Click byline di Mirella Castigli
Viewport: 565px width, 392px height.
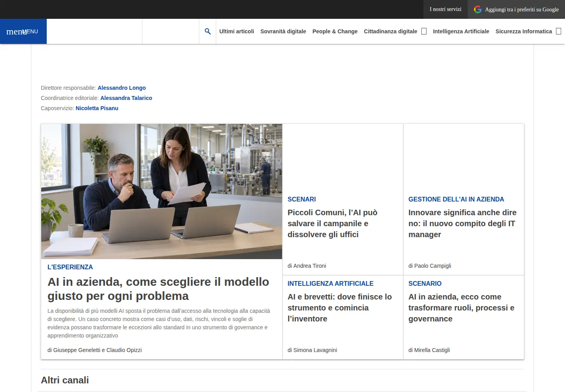(x=429, y=350)
